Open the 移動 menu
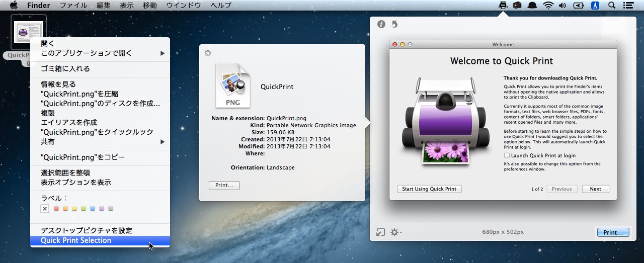644x263 pixels. [x=150, y=6]
